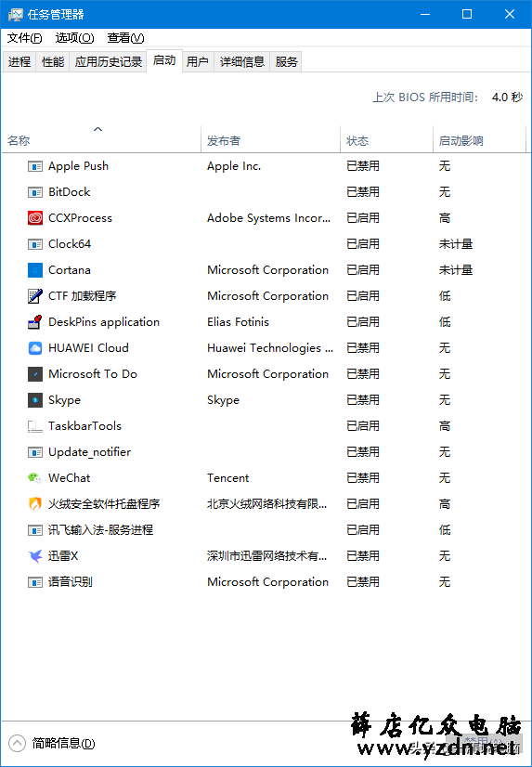Image resolution: width=532 pixels, height=767 pixels.
Task: Select 深圳市迅雷网络技术有 publisher text
Action: (x=267, y=555)
